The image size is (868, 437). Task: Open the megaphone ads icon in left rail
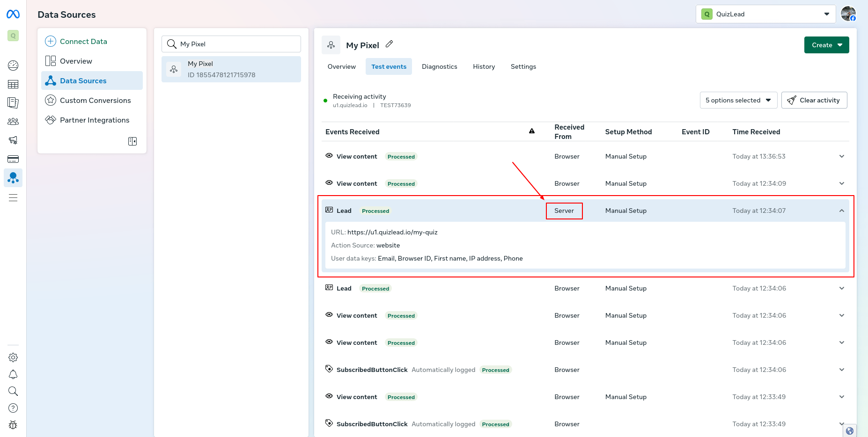click(13, 140)
